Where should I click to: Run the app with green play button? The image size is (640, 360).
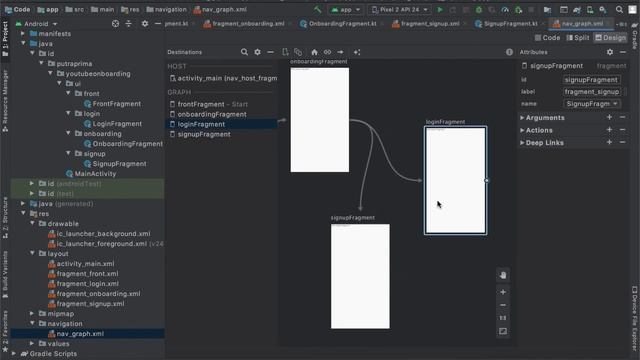coord(440,9)
